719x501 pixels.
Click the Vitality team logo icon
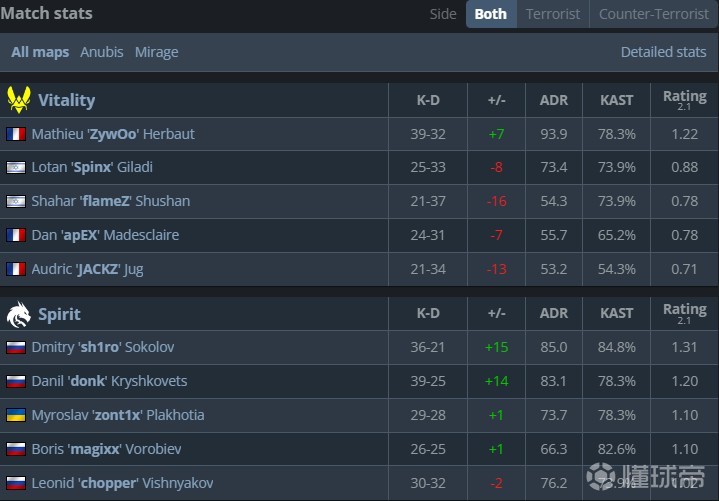click(18, 100)
